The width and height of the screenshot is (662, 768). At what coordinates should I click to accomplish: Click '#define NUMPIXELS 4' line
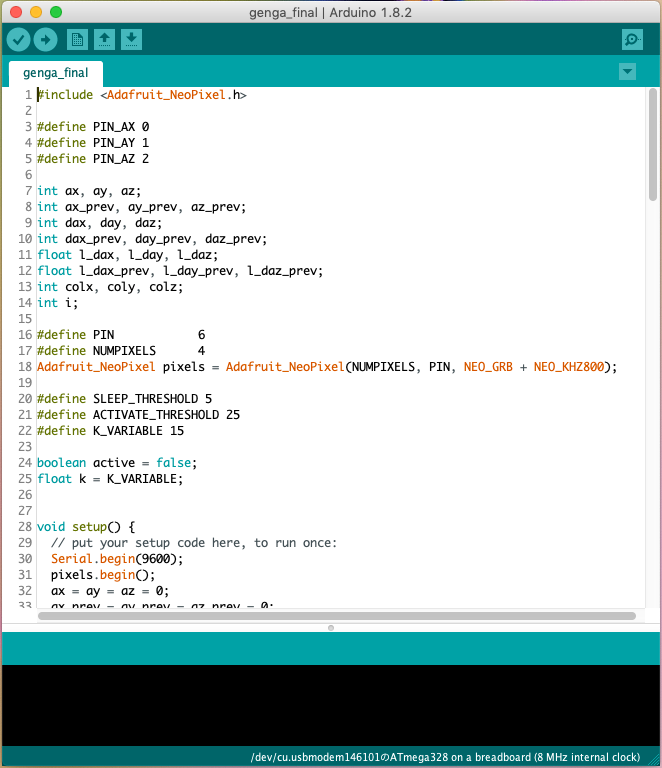tap(121, 351)
